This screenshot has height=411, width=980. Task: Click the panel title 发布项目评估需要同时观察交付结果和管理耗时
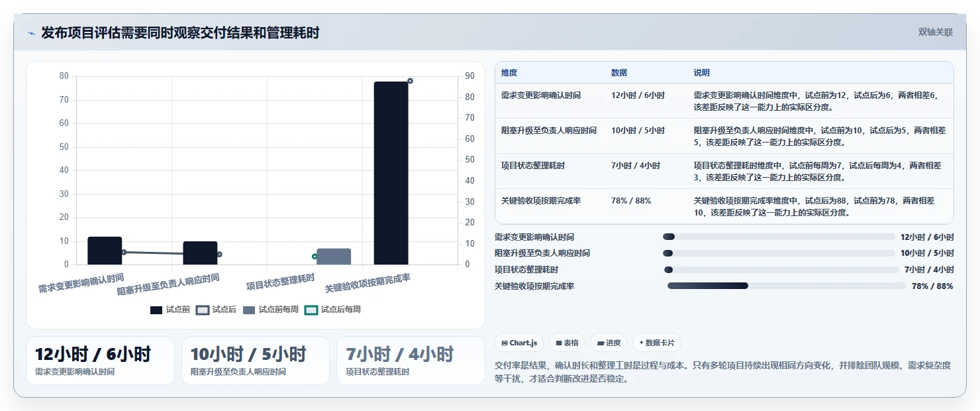coord(180,32)
